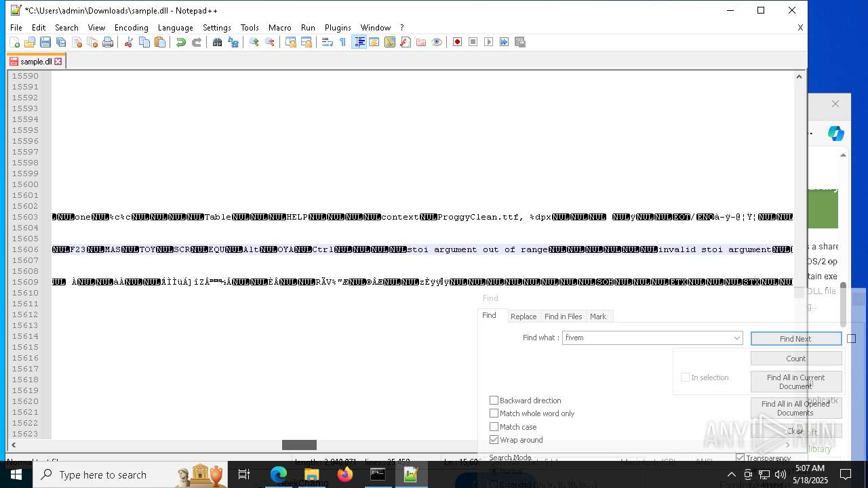Click the Zoom In toolbar icon
This screenshot has height=488, width=868.
point(254,42)
